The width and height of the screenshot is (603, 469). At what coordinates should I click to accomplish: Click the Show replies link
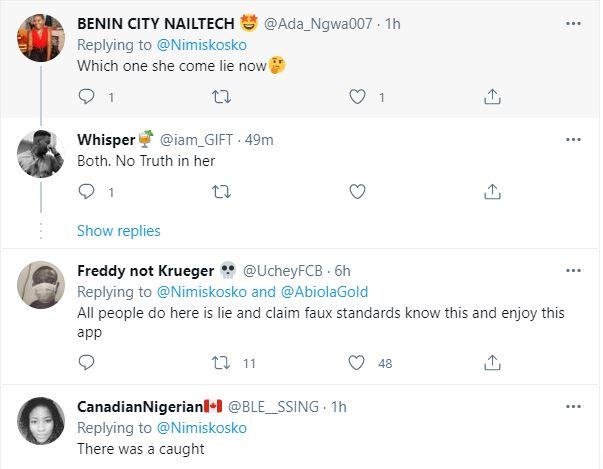pos(118,231)
